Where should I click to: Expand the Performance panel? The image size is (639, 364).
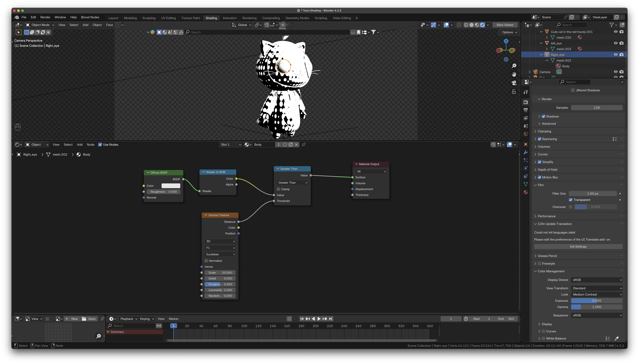click(x=546, y=216)
